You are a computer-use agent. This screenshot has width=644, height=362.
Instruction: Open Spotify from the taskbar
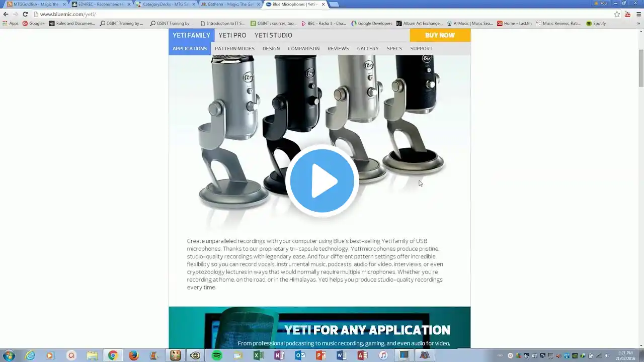(x=217, y=355)
